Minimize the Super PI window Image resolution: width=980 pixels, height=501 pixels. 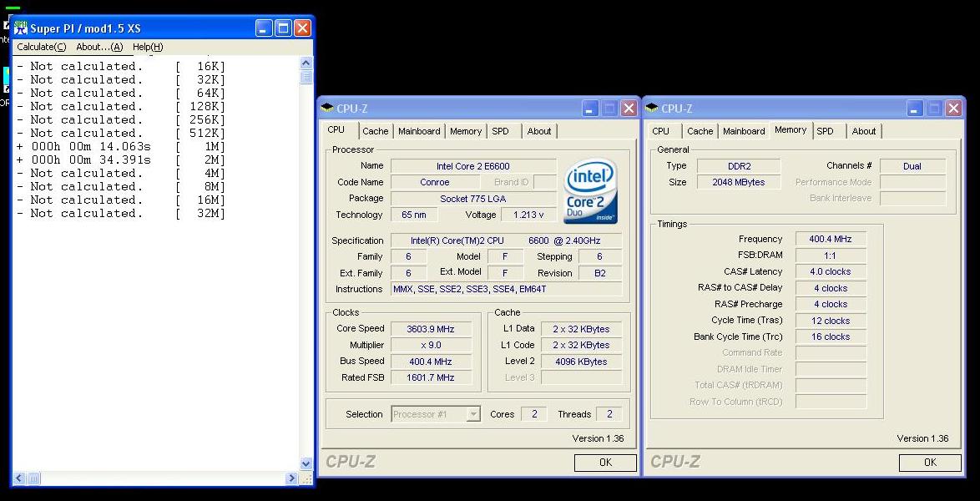pos(264,28)
